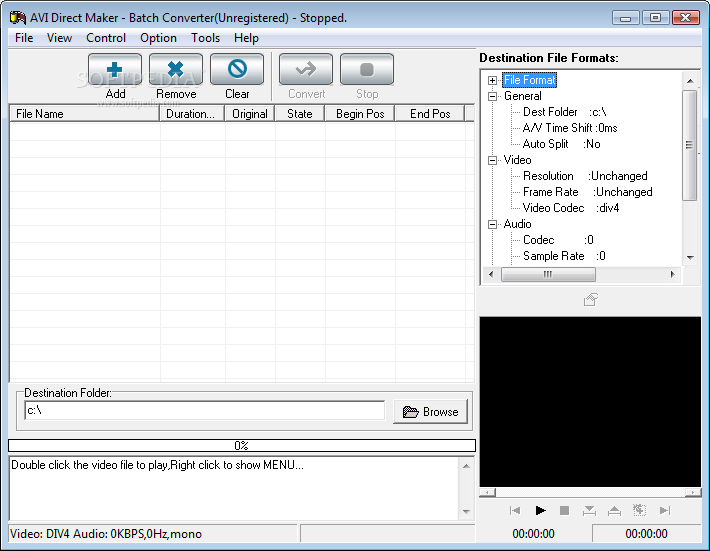Click the Audio tree label

pos(517,224)
